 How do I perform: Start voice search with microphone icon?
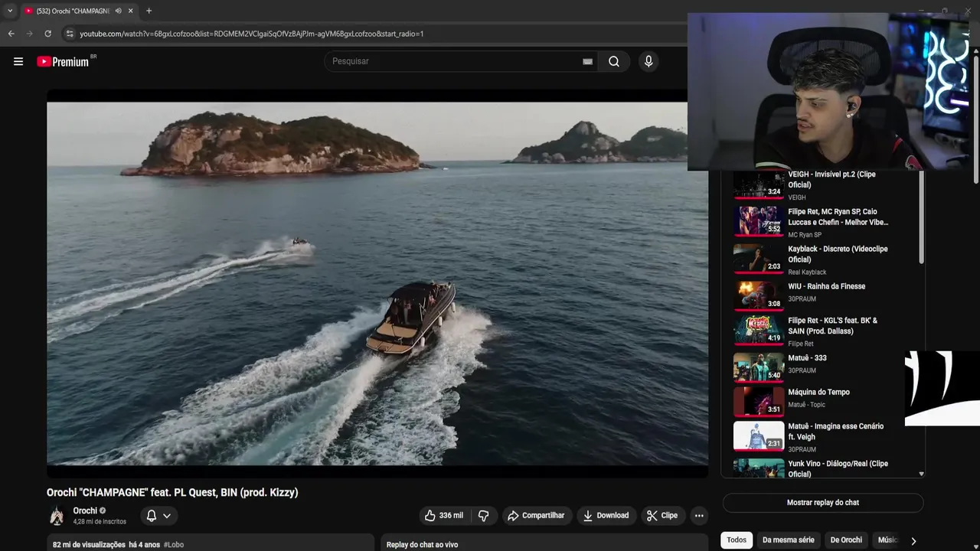click(648, 61)
